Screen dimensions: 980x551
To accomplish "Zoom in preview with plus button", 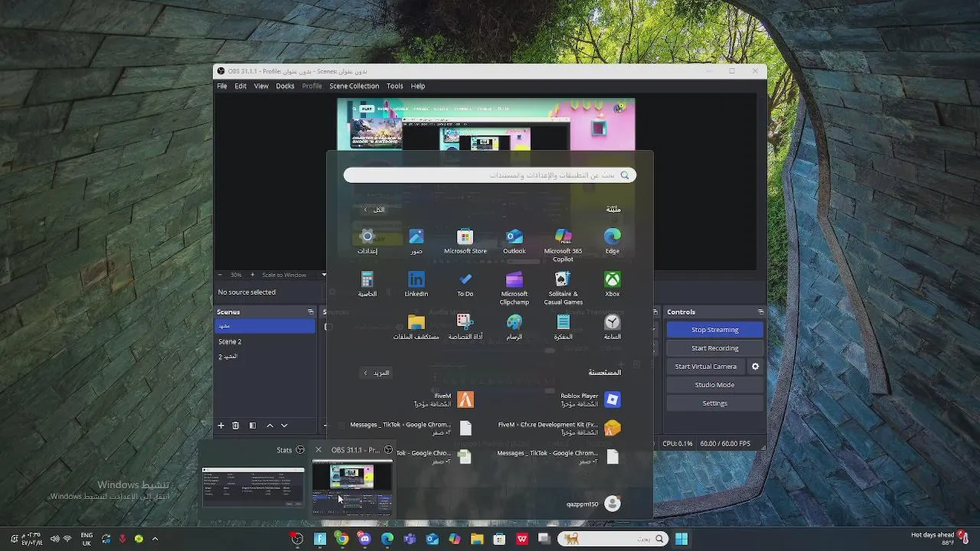I will 252,275.
